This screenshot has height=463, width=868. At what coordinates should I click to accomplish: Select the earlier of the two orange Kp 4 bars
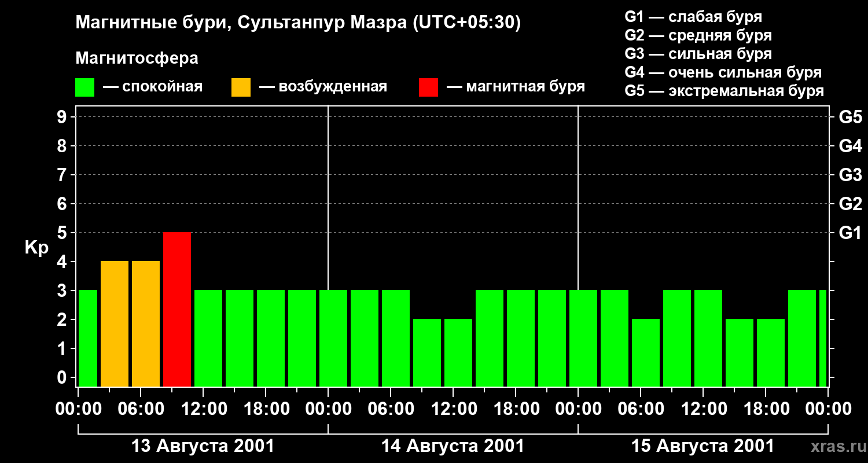tap(115, 324)
